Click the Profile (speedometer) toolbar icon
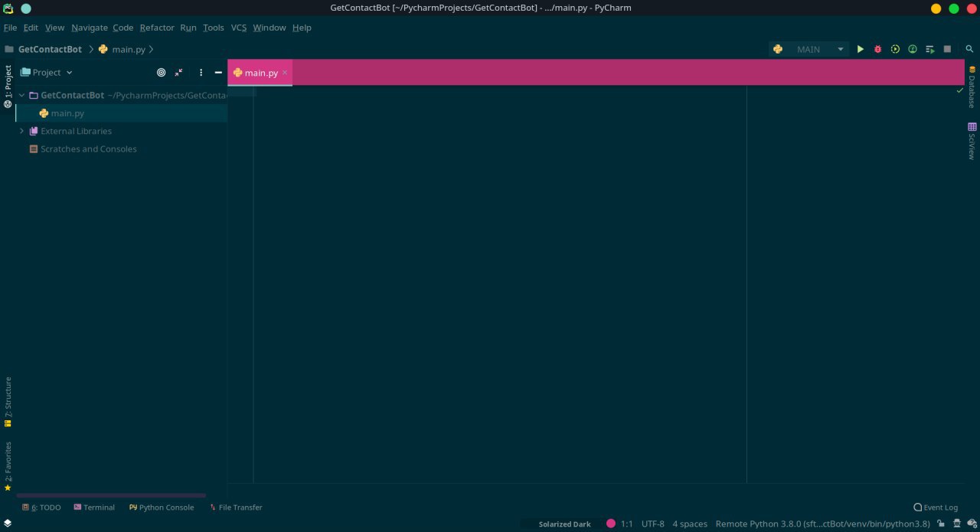This screenshot has width=980, height=532. (913, 49)
